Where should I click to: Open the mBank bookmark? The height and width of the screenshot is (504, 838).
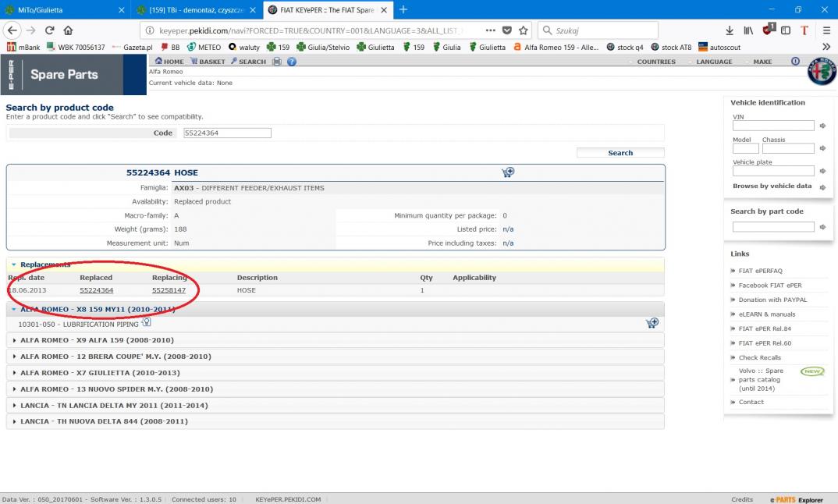click(23, 47)
